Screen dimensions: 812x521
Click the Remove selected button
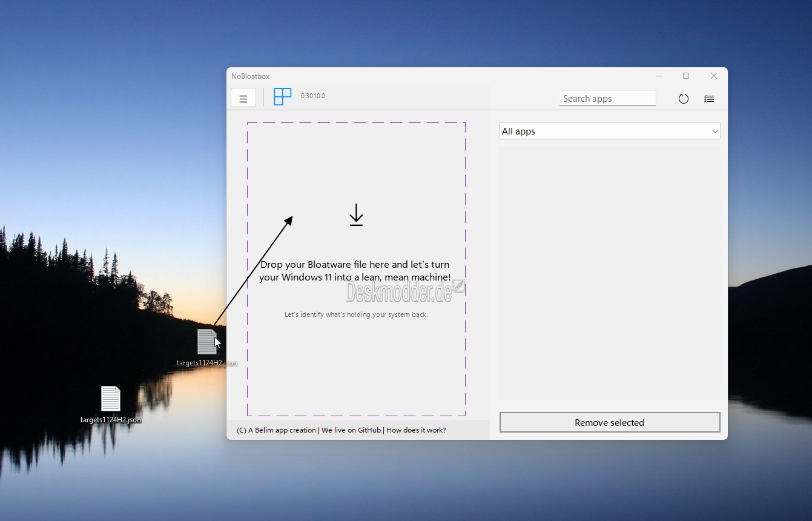(610, 422)
